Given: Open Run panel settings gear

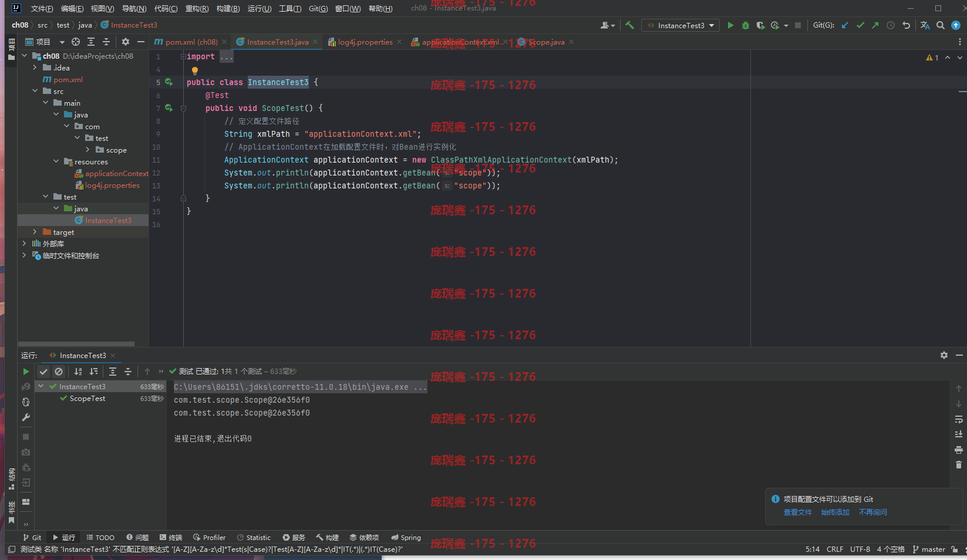Looking at the screenshot, I should coord(944,355).
